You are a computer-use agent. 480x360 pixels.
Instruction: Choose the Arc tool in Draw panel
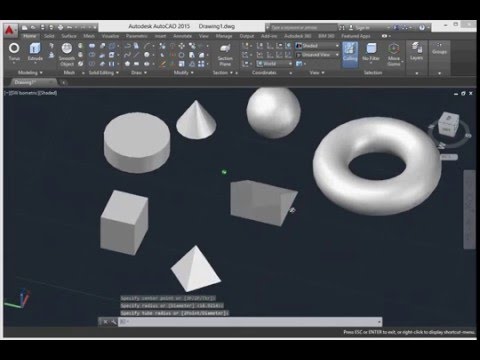[x=147, y=46]
